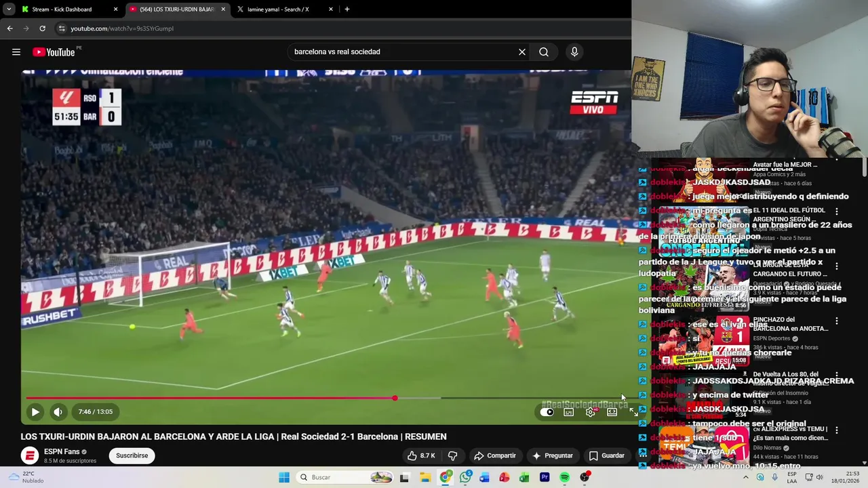Open the ESP LAA language switcher
Viewport: 868px width, 488px height.
coord(792,477)
